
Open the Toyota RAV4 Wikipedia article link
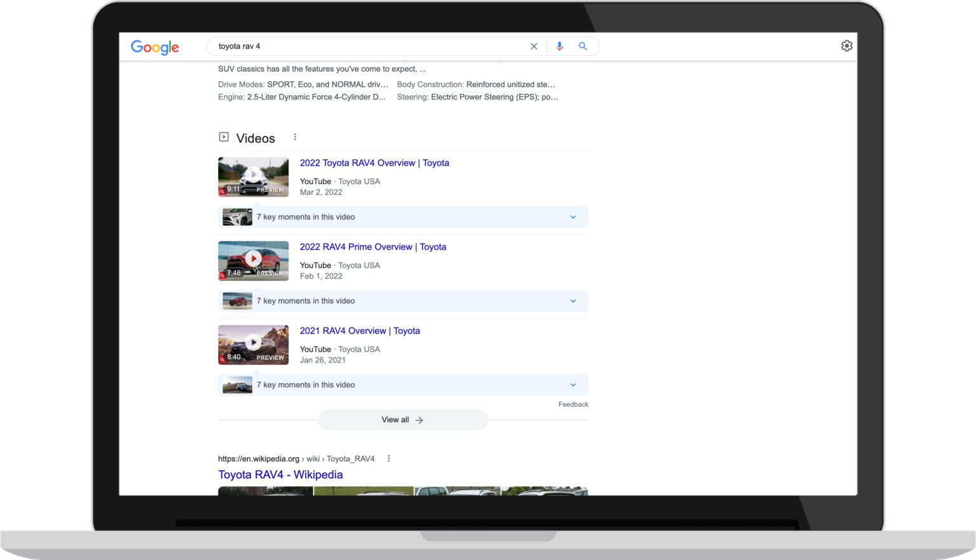280,474
